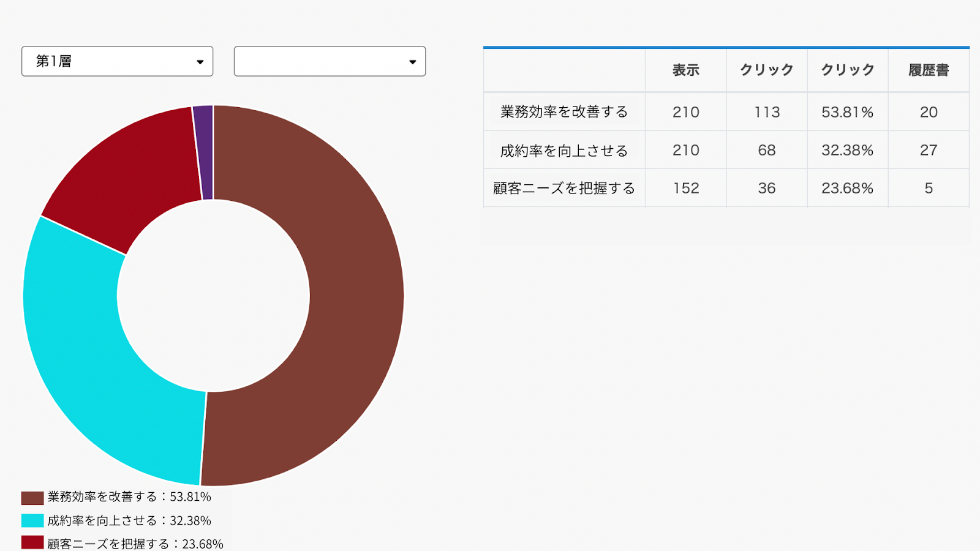
Task: Click legend text 成約率を向上させる：32.38%
Action: click(129, 520)
